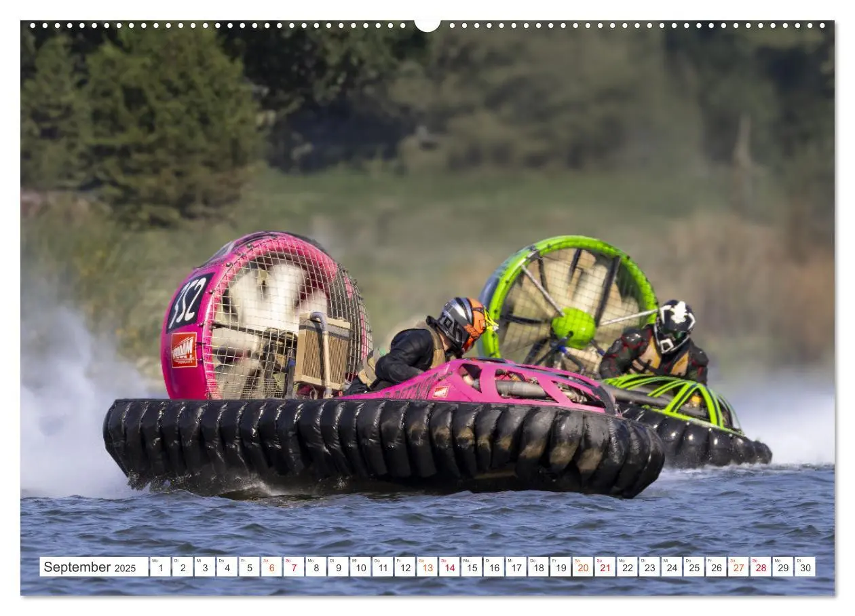Select day 4 (Do) in the calendar strip

(227, 567)
